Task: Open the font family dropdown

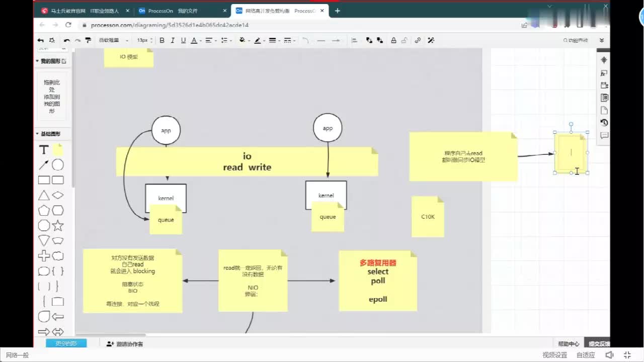Action: tap(114, 40)
